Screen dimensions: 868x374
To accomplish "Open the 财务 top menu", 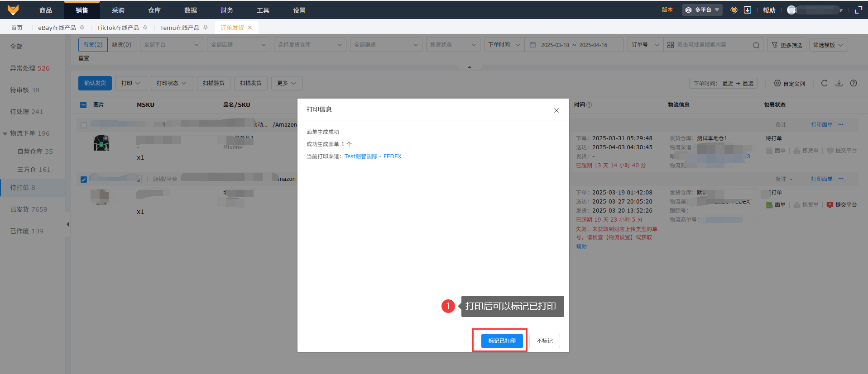I will [x=227, y=10].
